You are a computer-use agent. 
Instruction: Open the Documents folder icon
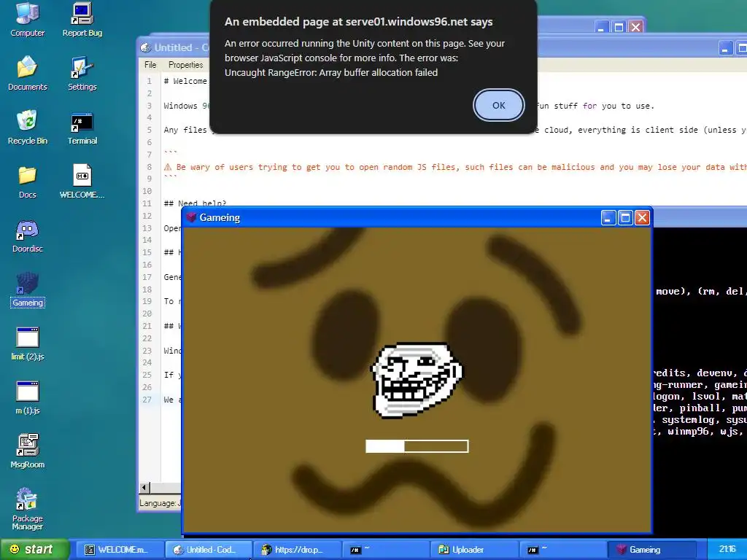(27, 73)
